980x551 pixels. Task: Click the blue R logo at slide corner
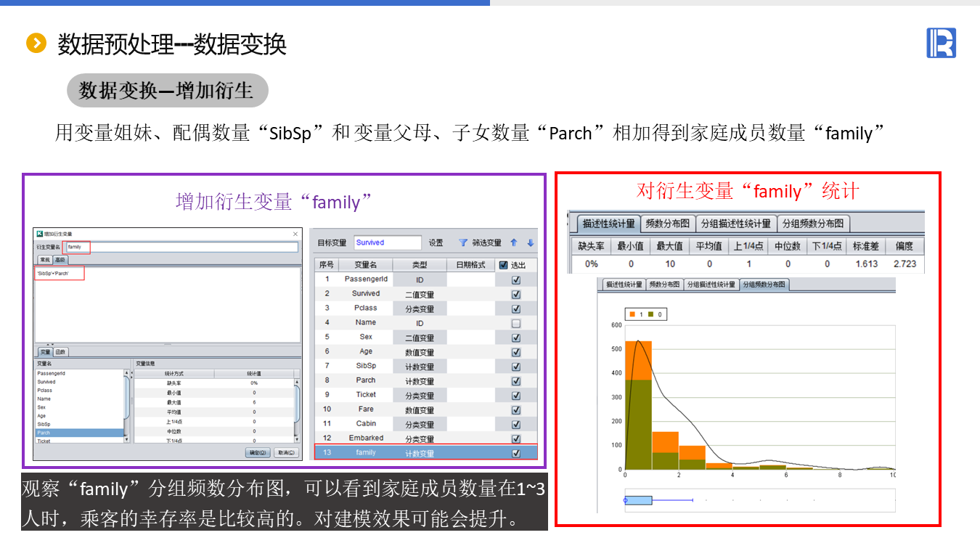tap(941, 43)
